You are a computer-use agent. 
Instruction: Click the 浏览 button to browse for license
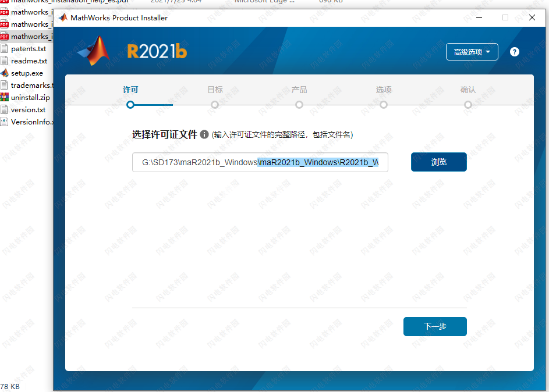439,162
